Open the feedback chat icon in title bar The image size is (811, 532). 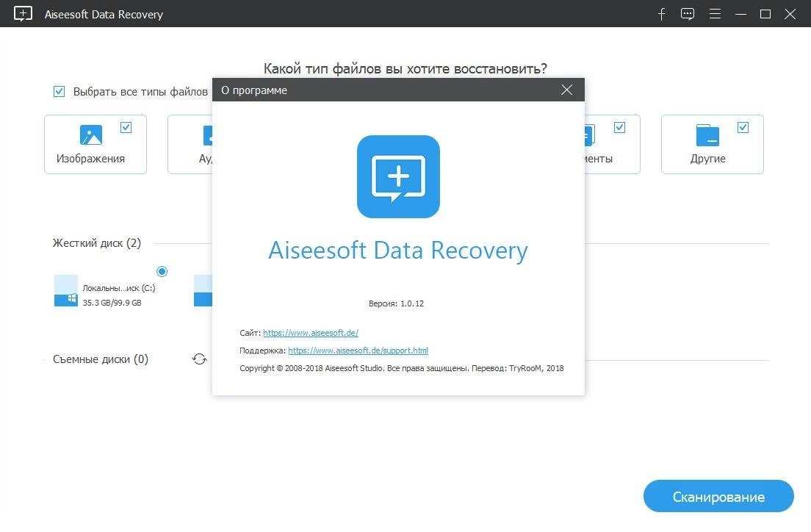pyautogui.click(x=688, y=14)
